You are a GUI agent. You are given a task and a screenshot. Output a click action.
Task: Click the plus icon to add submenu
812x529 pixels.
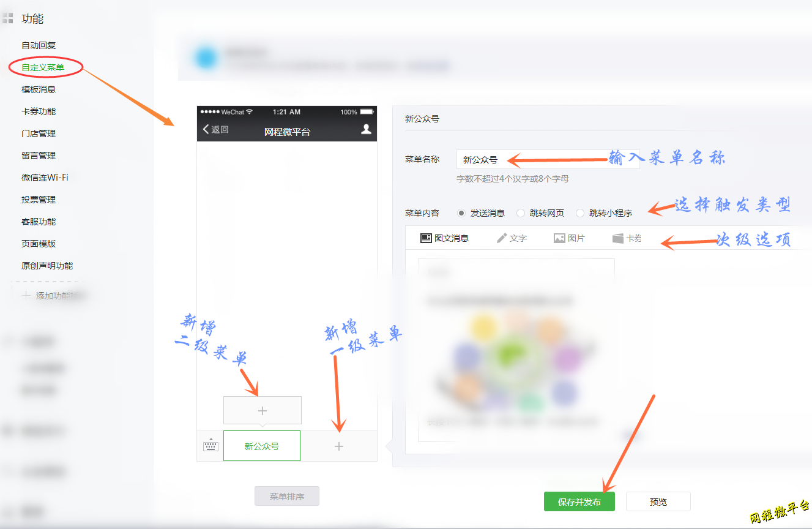[x=262, y=410]
